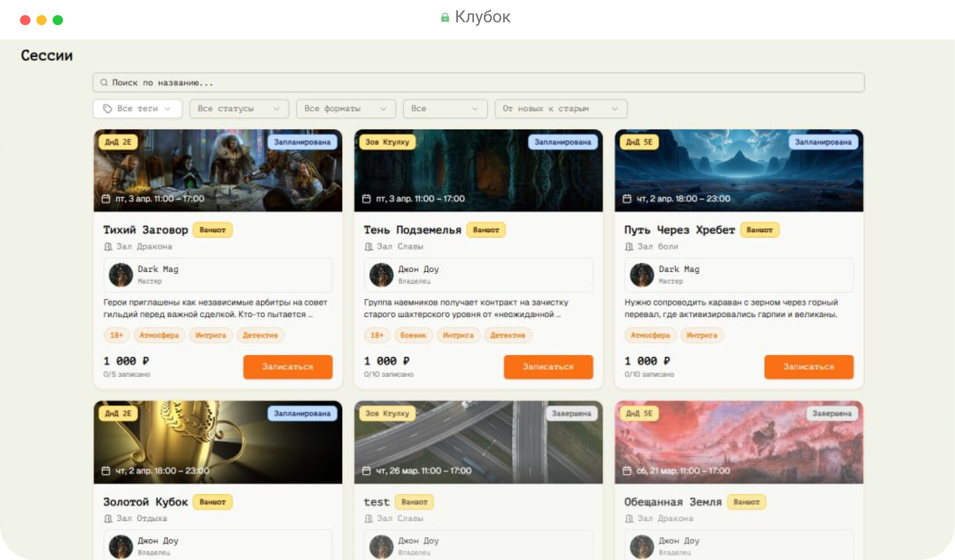Click calendar icon on Золотой Кубок image
The image size is (955, 560).
pyautogui.click(x=106, y=471)
